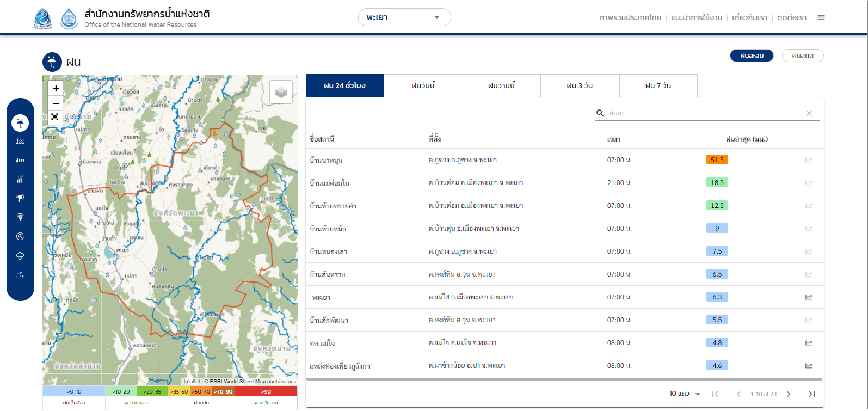The image size is (868, 411).
Task: Sort by ฝนล่าสุด (มม.) column header
Action: [x=747, y=139]
